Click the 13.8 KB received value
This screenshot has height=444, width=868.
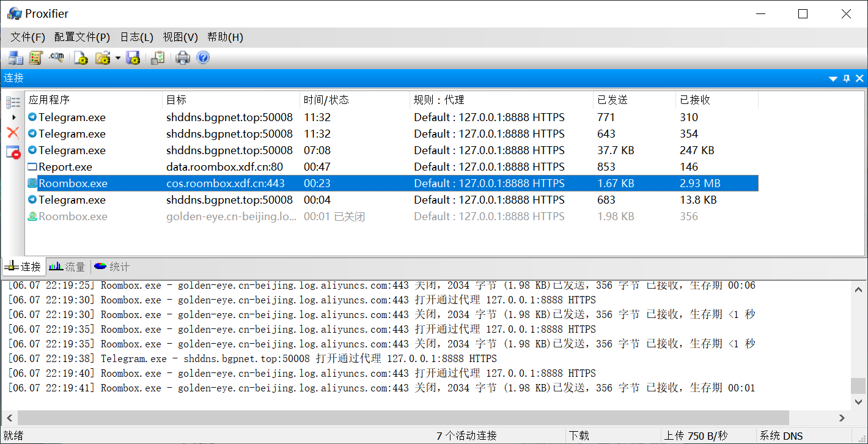tap(698, 200)
